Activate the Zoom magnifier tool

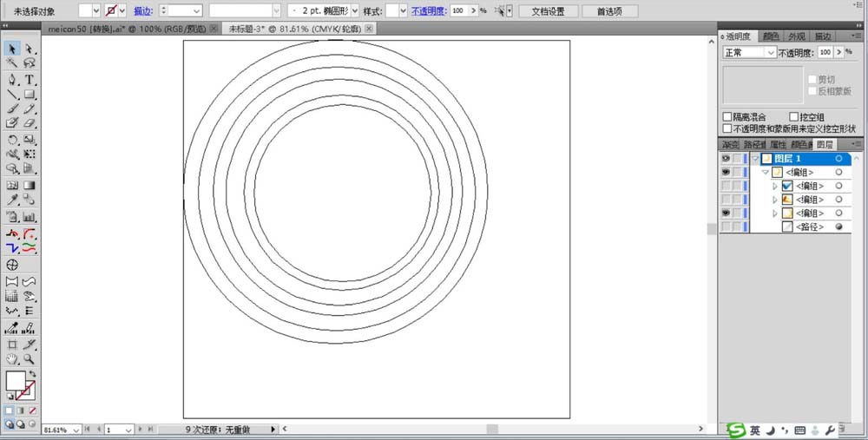[29, 359]
